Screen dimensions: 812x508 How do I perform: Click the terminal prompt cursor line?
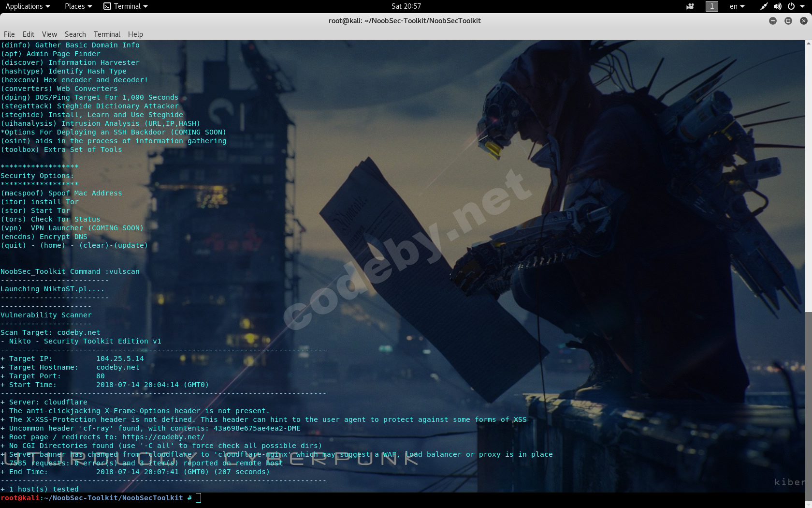(x=198, y=498)
